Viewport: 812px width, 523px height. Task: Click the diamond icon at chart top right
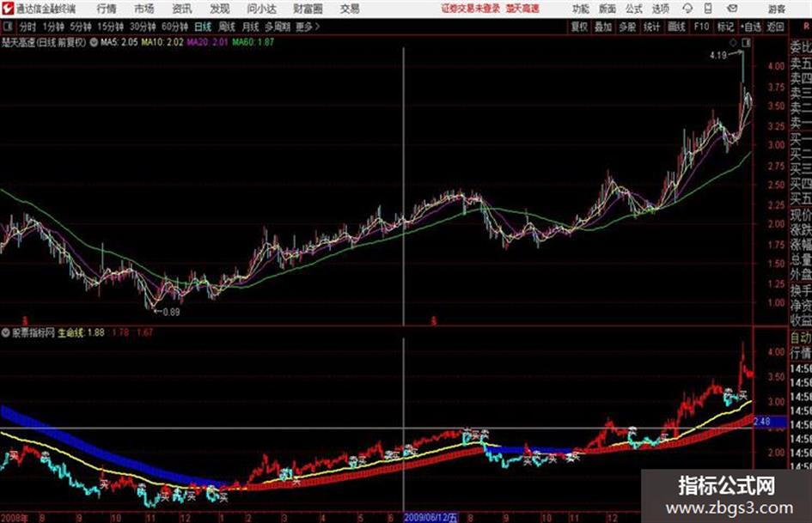coord(733,43)
